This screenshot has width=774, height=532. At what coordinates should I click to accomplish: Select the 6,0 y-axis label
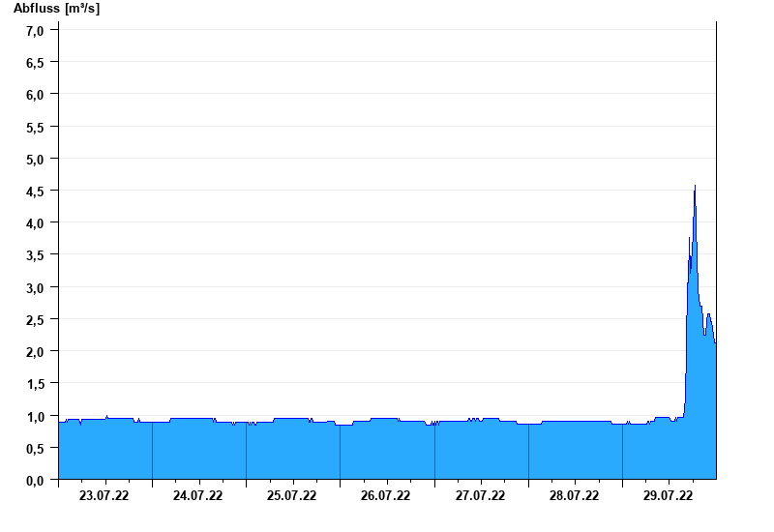click(x=35, y=95)
